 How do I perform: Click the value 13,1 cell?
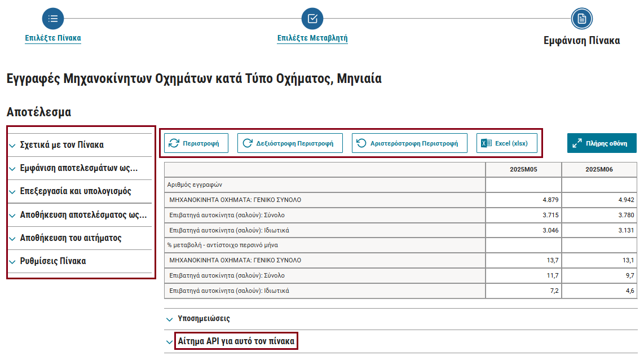click(599, 261)
